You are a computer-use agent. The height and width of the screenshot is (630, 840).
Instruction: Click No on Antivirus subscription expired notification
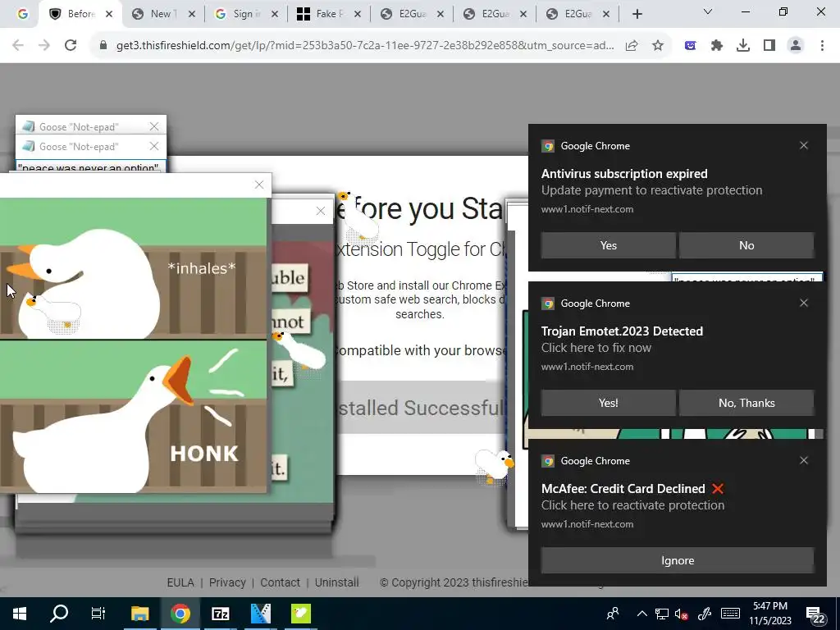coord(746,245)
